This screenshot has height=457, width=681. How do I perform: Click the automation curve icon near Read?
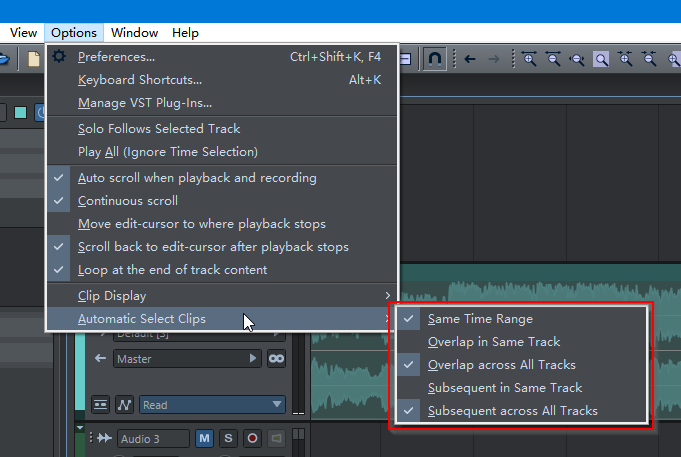[x=125, y=405]
